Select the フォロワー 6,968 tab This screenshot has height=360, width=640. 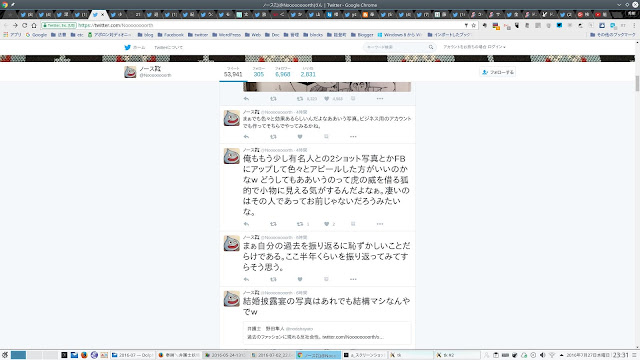[x=282, y=72]
